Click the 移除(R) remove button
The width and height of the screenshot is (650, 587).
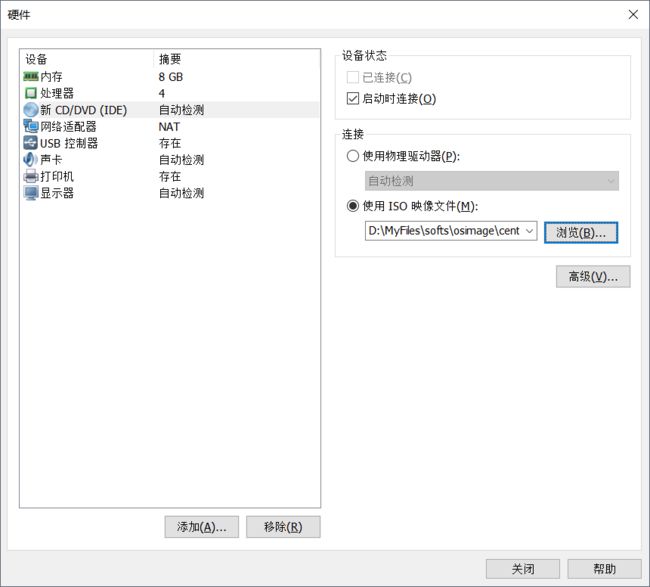[x=283, y=527]
